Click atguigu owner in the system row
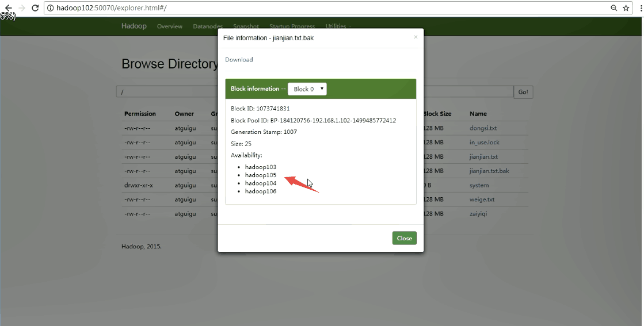The image size is (644, 326). (x=185, y=185)
